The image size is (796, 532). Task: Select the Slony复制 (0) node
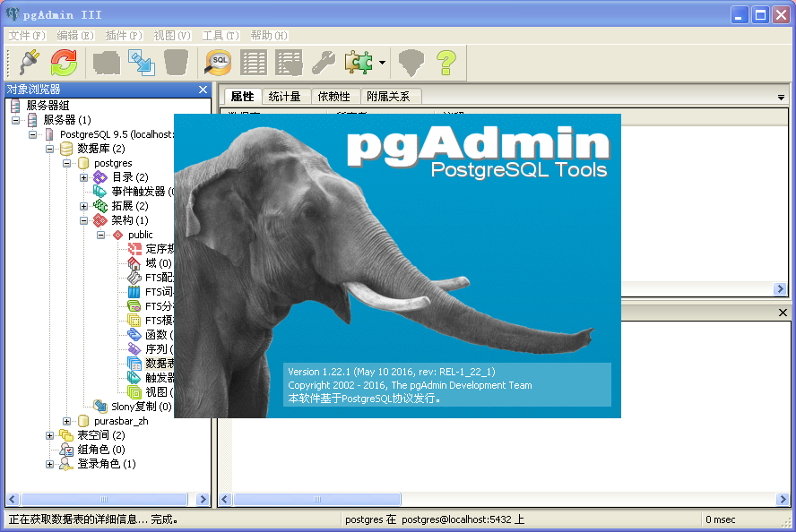pyautogui.click(x=141, y=407)
